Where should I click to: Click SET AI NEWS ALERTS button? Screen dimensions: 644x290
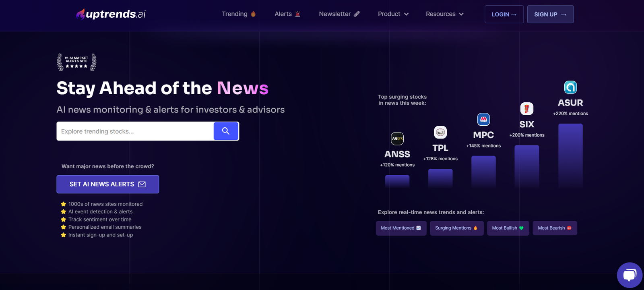coord(108,184)
